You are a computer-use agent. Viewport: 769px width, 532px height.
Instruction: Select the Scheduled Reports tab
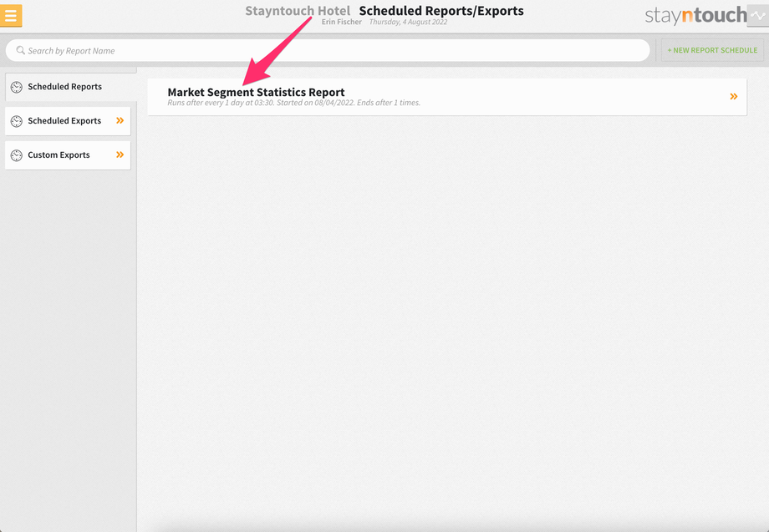70,87
